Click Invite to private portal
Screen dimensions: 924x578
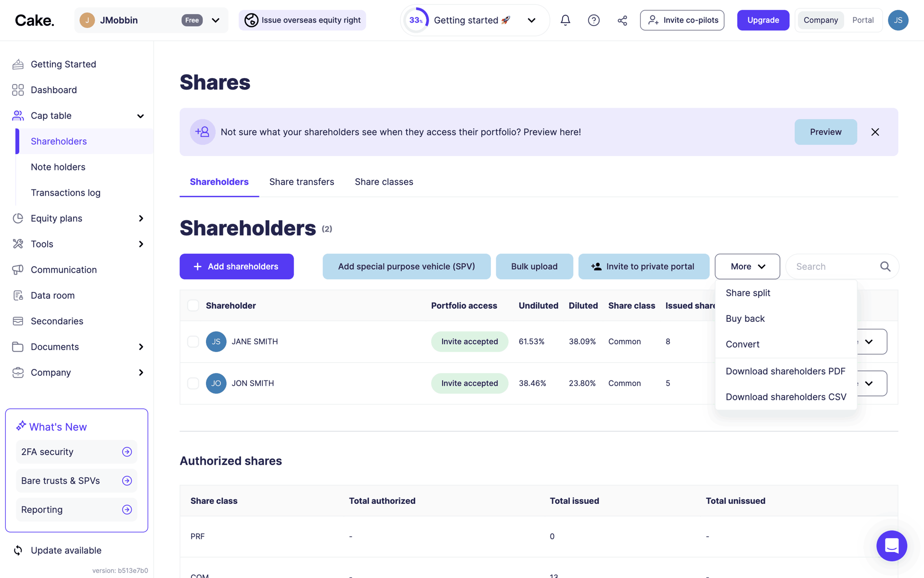pos(643,266)
